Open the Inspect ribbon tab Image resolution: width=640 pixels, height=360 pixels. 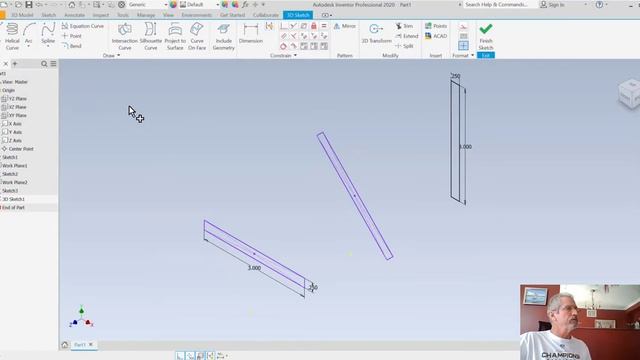(100, 15)
